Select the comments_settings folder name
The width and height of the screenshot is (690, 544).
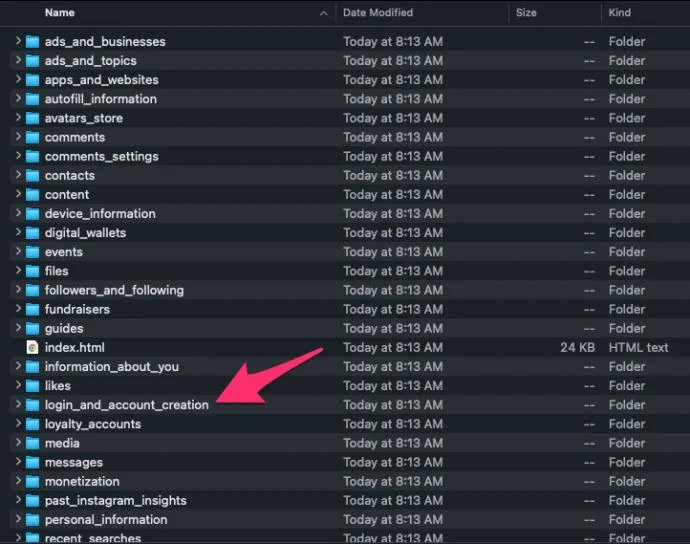(x=102, y=157)
